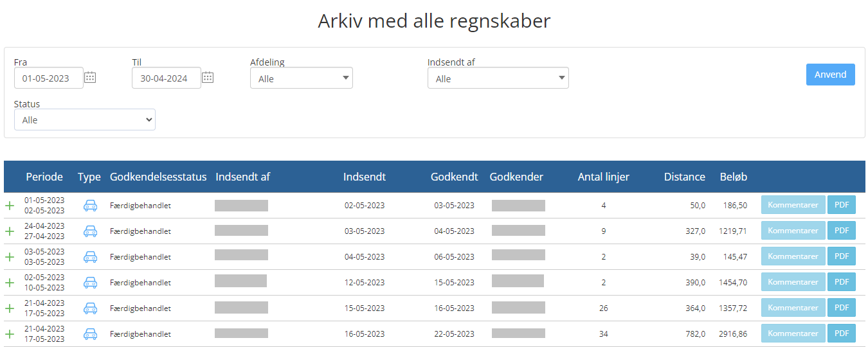Expand the row with 34 lines
Image resolution: width=868 pixels, height=347 pixels.
pos(10,334)
